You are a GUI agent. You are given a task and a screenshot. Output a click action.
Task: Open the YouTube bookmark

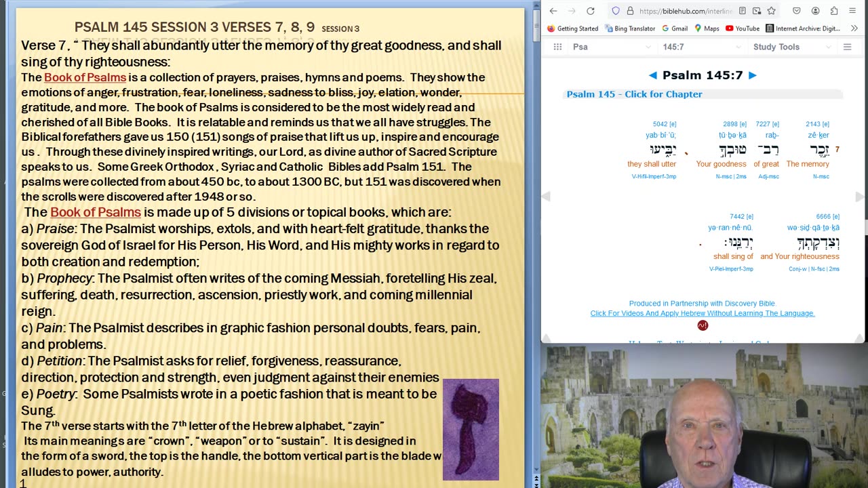pos(743,28)
